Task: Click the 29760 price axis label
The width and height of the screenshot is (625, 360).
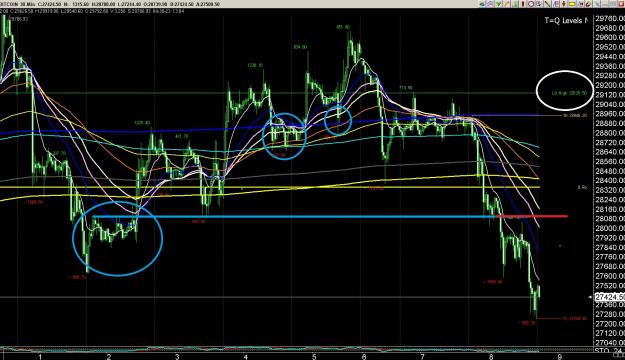Action: [x=609, y=18]
